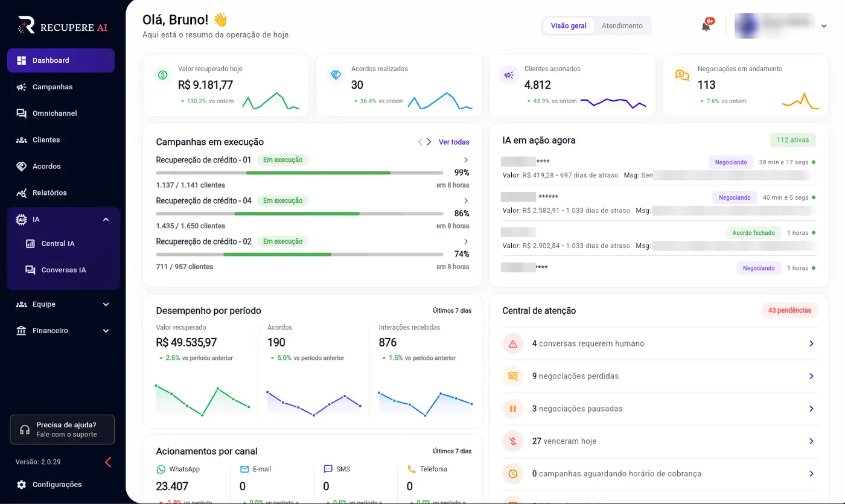Click the Conversas IA chat icon
845x504 pixels.
point(30,270)
